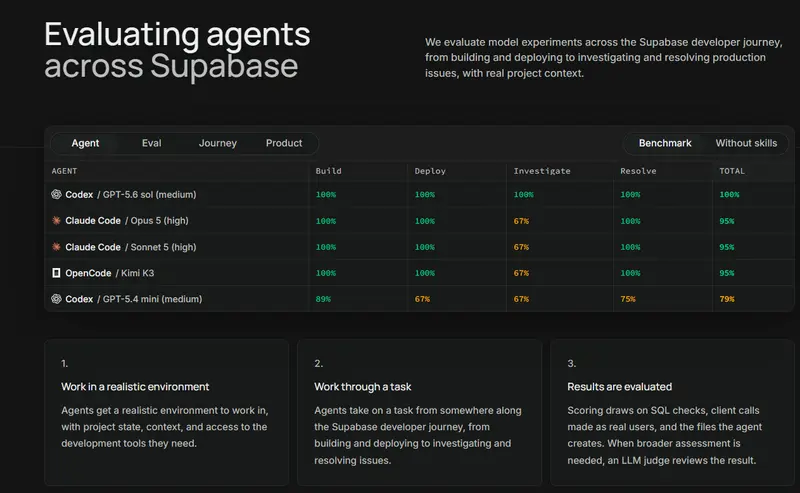
Task: Click the 100% Build score for GPT-5.6 sol
Action: 326,194
